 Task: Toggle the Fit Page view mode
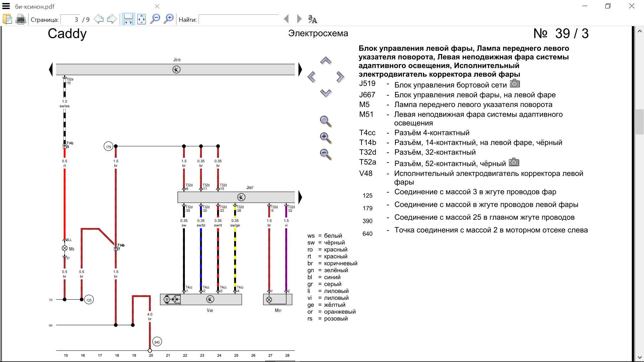point(142,19)
